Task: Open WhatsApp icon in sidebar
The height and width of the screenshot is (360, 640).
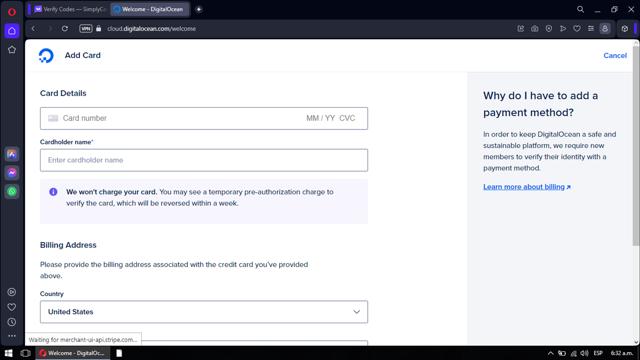Action: point(12,191)
